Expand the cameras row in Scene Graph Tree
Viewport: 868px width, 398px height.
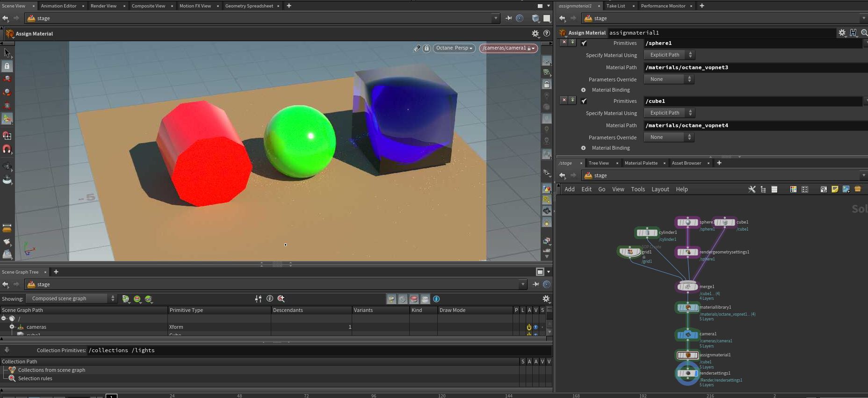point(12,326)
